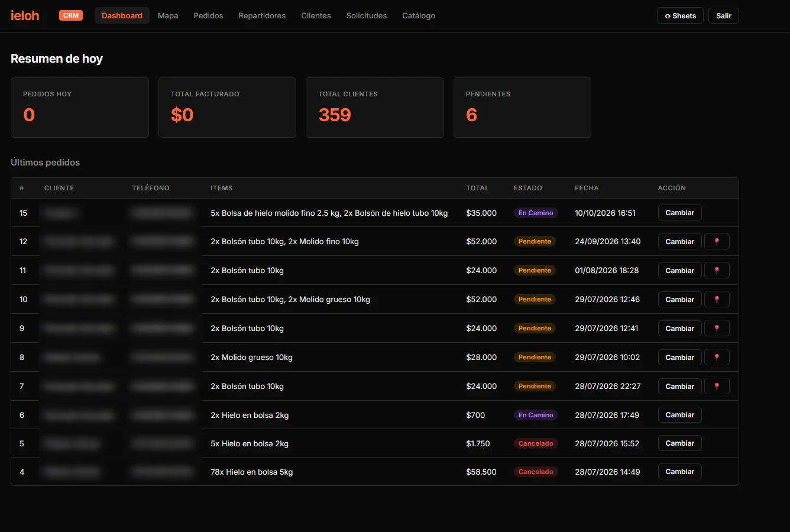Click Cambiar for order 11
This screenshot has width=790, height=532.
coord(680,270)
